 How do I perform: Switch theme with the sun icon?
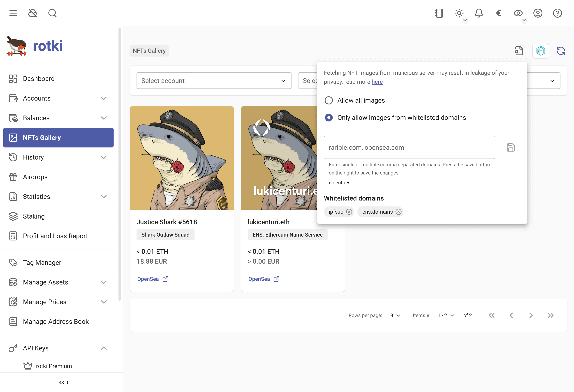pyautogui.click(x=459, y=13)
